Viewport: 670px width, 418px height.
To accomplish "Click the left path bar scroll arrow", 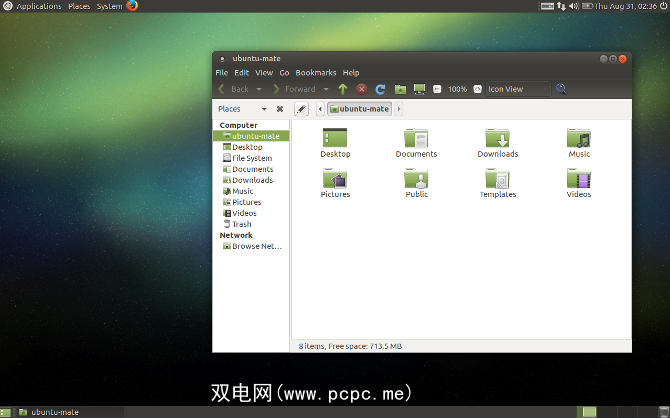I will 320,109.
